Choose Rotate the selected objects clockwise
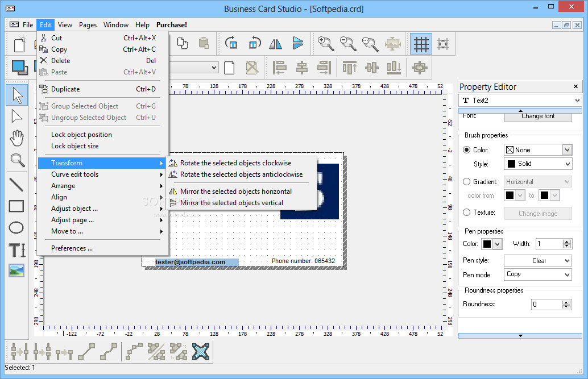 pos(242,163)
